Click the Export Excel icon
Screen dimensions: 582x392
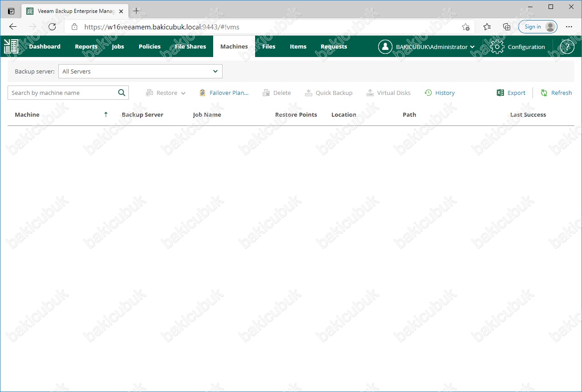[500, 93]
